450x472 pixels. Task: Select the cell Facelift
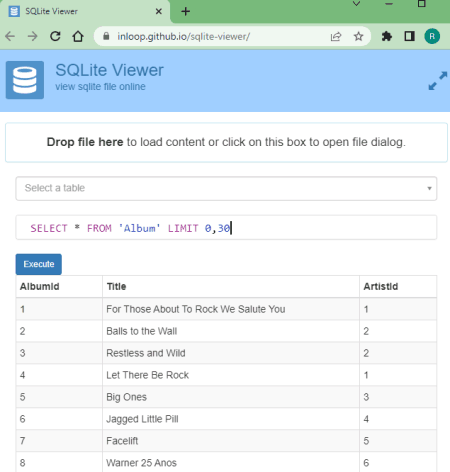[231, 441]
